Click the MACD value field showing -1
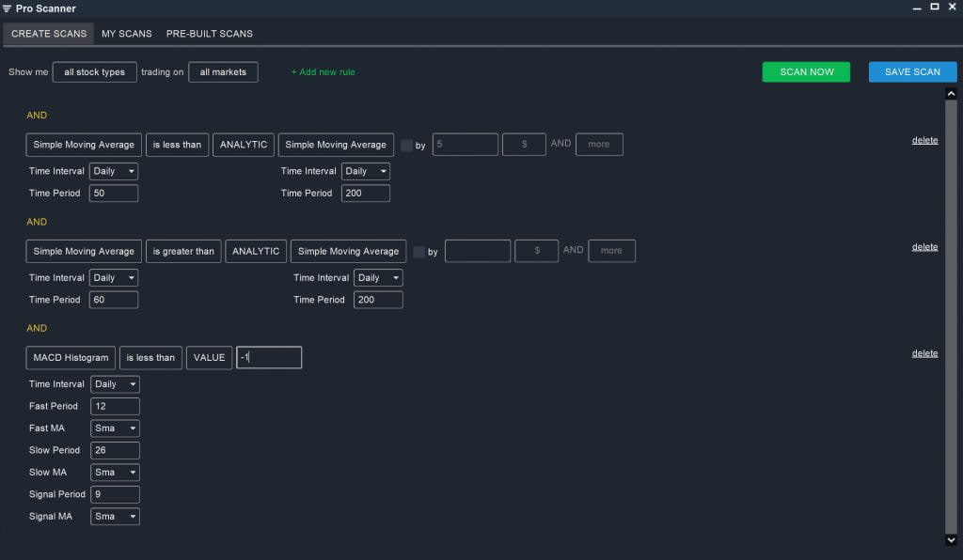963x560 pixels. click(269, 358)
